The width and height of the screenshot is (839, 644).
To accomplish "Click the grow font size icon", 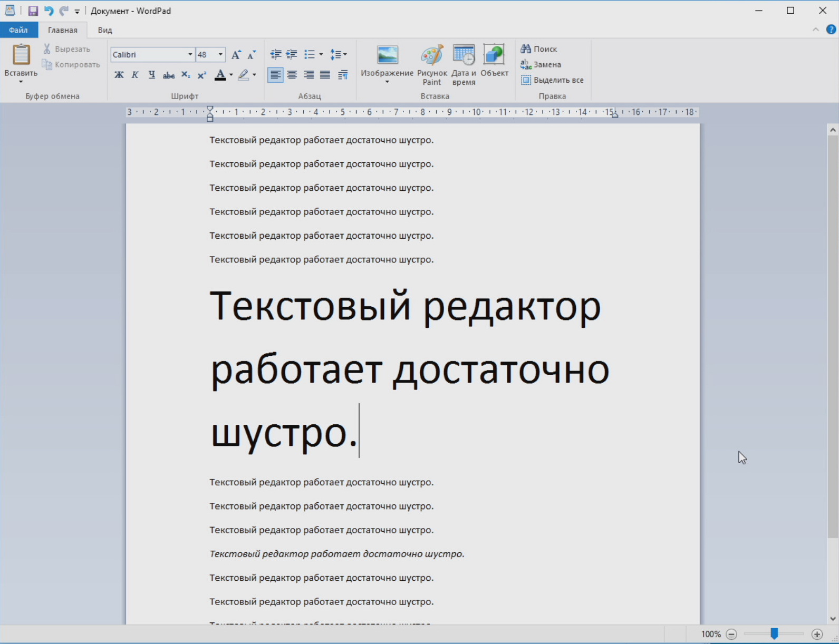I will pos(236,55).
